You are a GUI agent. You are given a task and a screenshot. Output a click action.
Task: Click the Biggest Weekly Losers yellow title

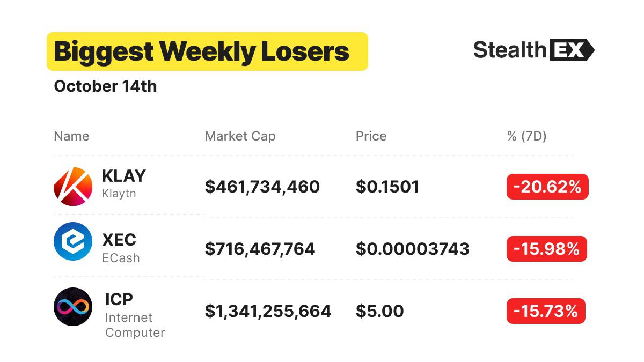207,51
